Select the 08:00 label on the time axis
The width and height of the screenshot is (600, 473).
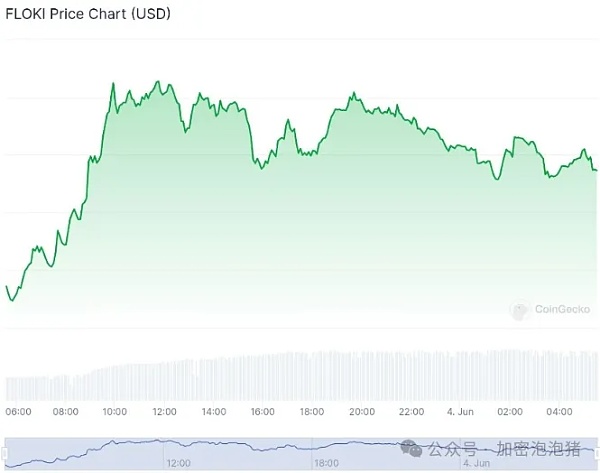coord(66,411)
